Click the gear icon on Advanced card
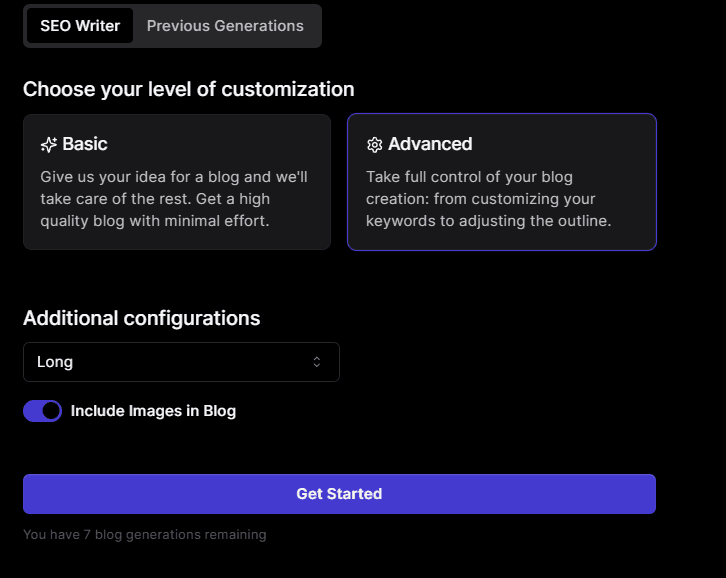 coord(375,145)
